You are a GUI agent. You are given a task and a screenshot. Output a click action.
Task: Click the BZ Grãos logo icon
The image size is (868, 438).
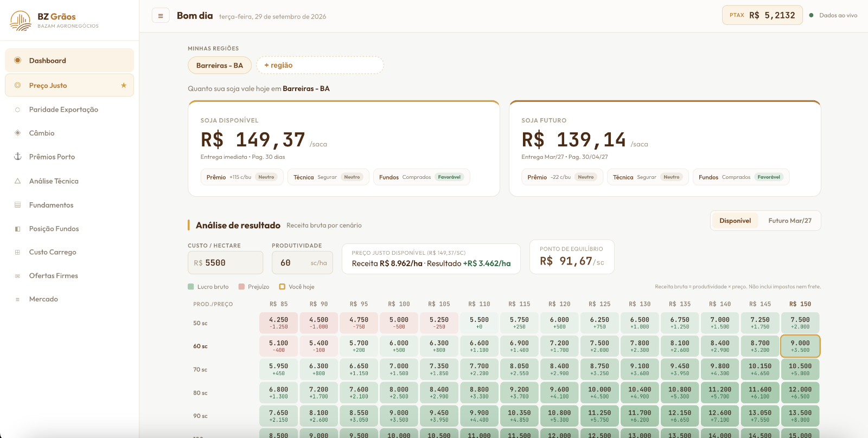click(21, 21)
